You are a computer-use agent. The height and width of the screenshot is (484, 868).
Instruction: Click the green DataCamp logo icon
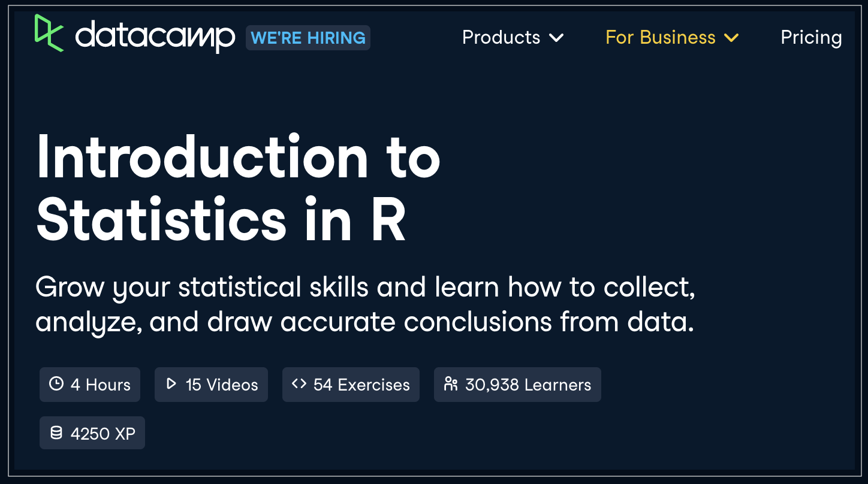[49, 32]
